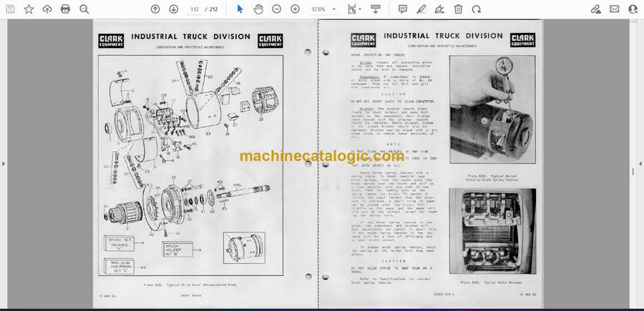Go to the next page
The height and width of the screenshot is (311, 644).
[174, 9]
